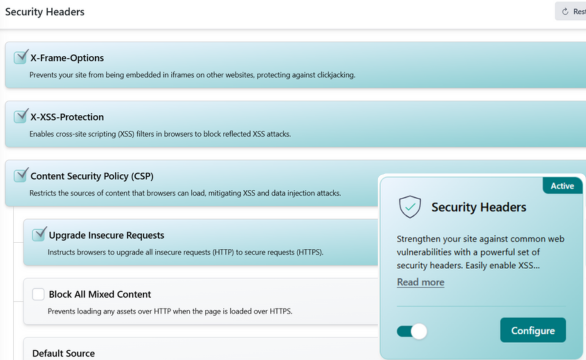Click the Security Headers card title
The width and height of the screenshot is (586, 360).
click(x=479, y=207)
